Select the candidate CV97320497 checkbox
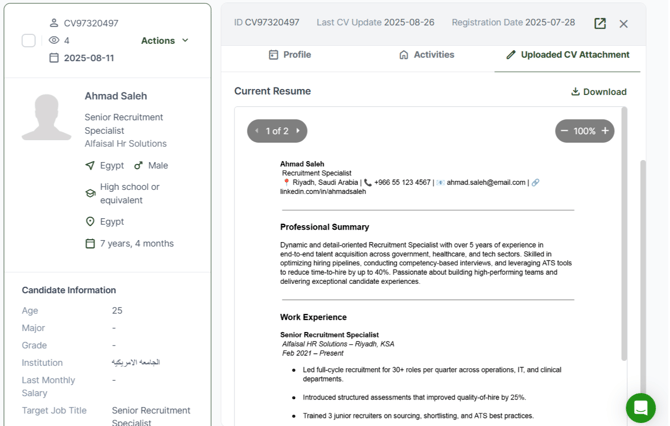This screenshot has height=426, width=670. tap(28, 41)
